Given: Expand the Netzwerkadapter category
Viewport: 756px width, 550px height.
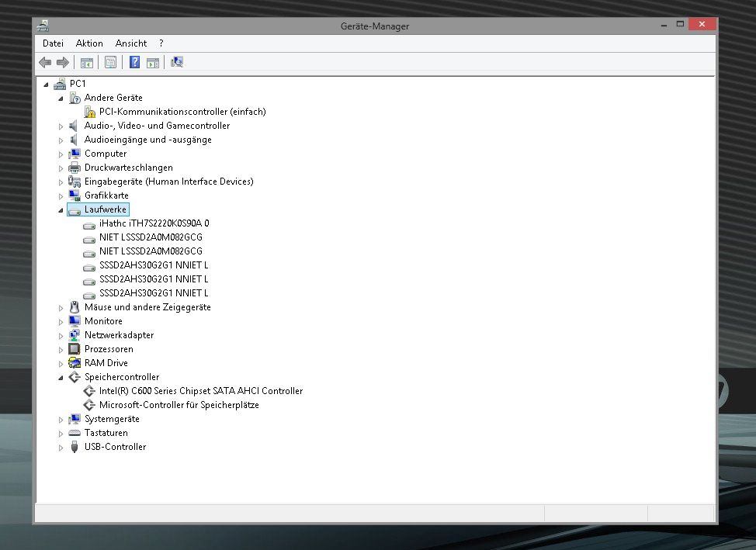Looking at the screenshot, I should click(61, 335).
